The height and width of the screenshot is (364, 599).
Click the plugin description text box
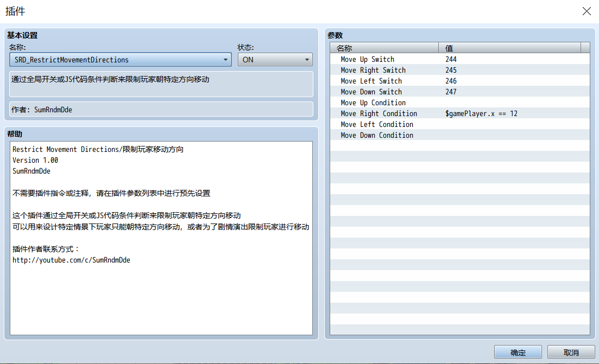tap(161, 84)
